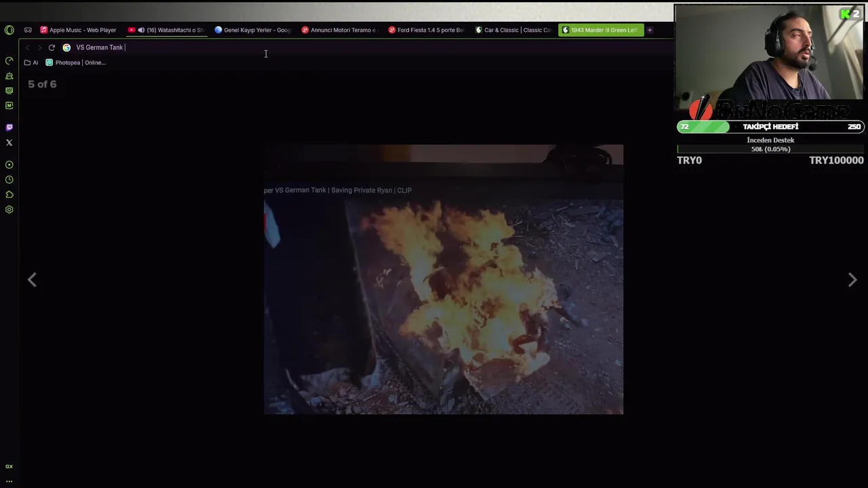
Task: Show the previous gallery image
Action: [x=32, y=279]
